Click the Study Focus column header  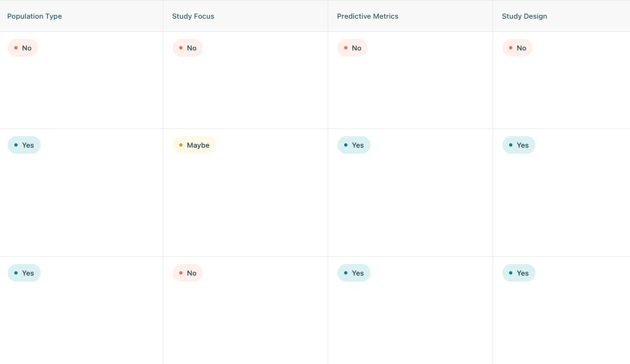pos(193,16)
